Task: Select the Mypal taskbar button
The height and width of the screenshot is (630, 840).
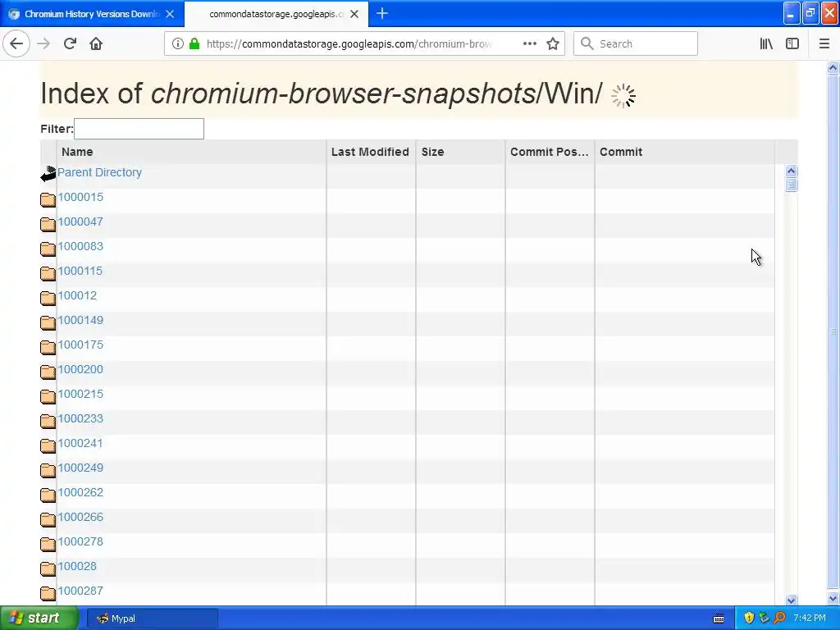Action: pyautogui.click(x=152, y=619)
